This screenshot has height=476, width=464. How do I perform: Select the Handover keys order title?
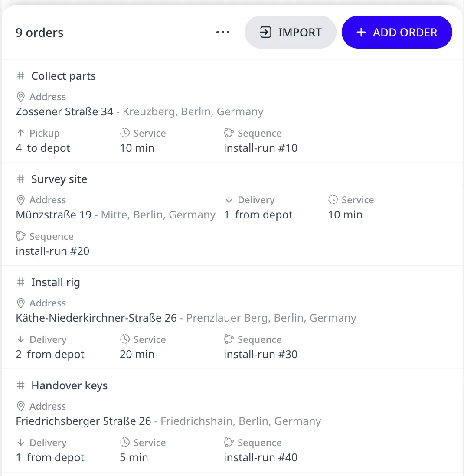tap(69, 385)
